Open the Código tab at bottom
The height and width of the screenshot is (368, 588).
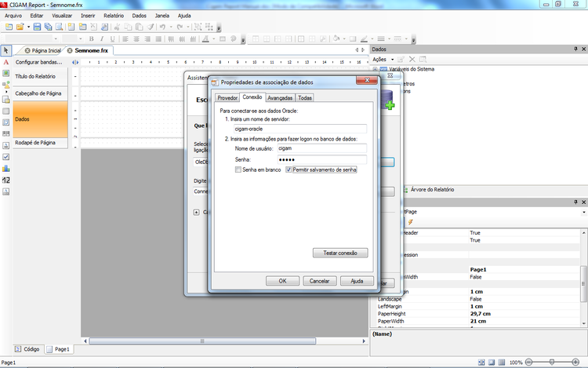[27, 349]
